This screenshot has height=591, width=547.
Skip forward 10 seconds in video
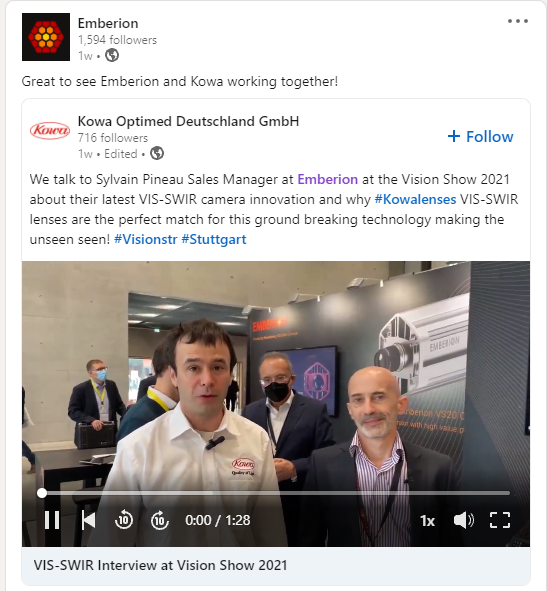[160, 520]
